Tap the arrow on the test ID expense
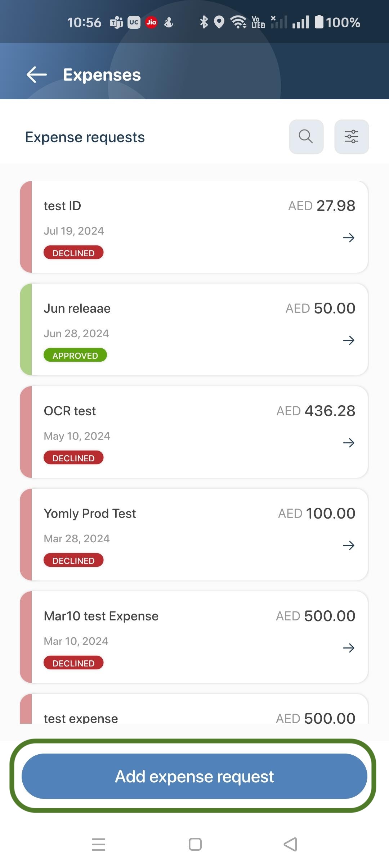 [348, 238]
